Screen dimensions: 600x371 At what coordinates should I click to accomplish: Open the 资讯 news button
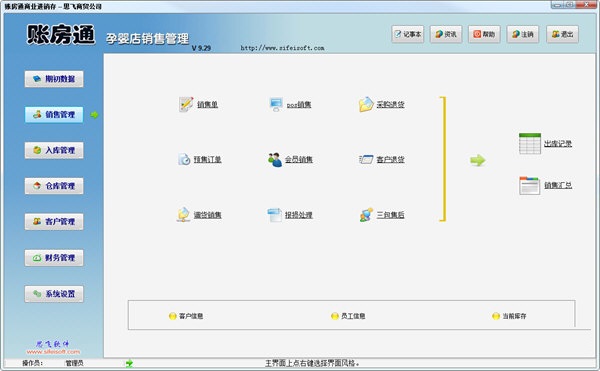tap(446, 34)
